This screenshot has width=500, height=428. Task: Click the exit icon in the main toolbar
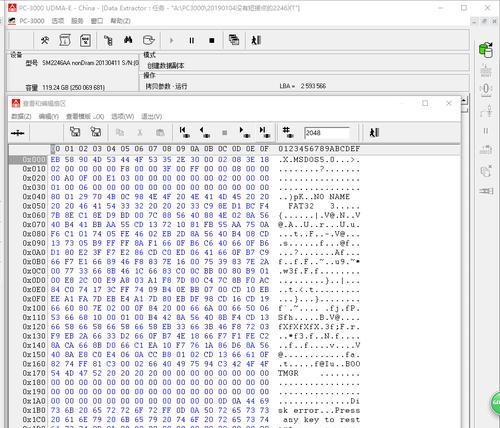coord(256,40)
